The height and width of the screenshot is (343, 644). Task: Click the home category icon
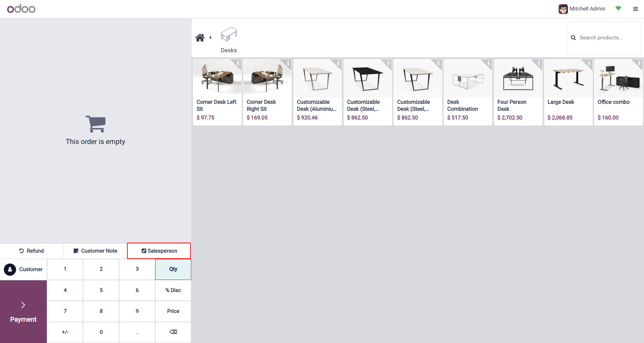tap(200, 38)
